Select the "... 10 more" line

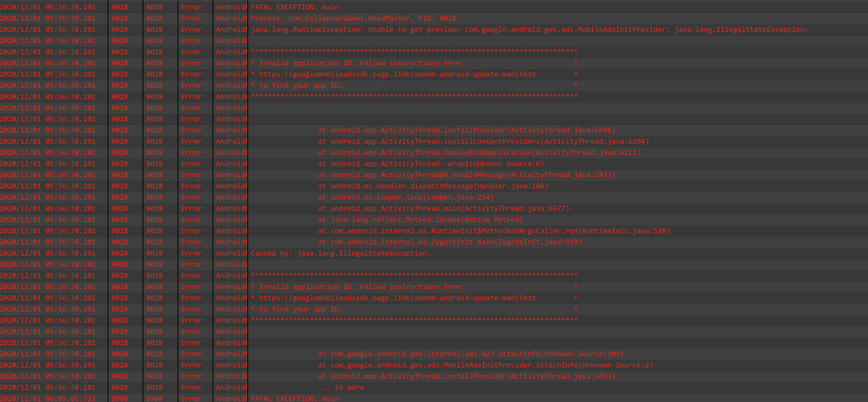click(341, 388)
